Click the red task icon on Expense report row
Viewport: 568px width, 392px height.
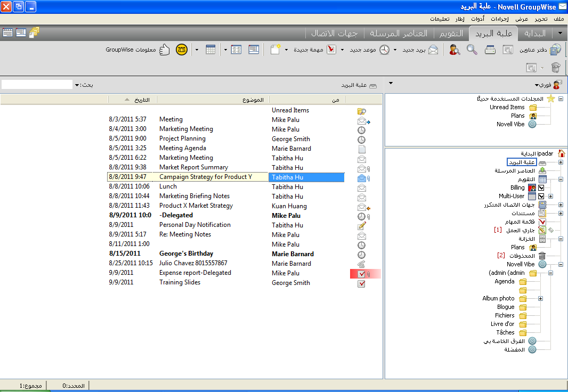coord(361,274)
